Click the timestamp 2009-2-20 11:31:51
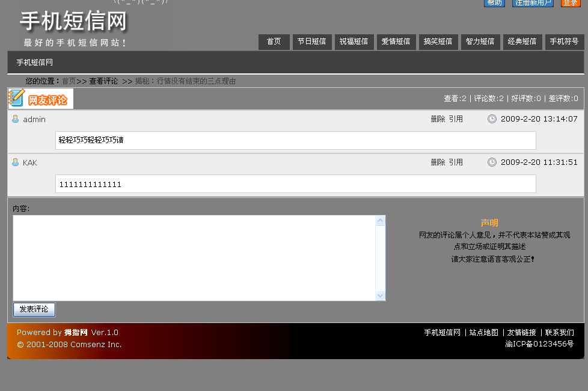Viewport: 588px width, 391px height. [539, 162]
